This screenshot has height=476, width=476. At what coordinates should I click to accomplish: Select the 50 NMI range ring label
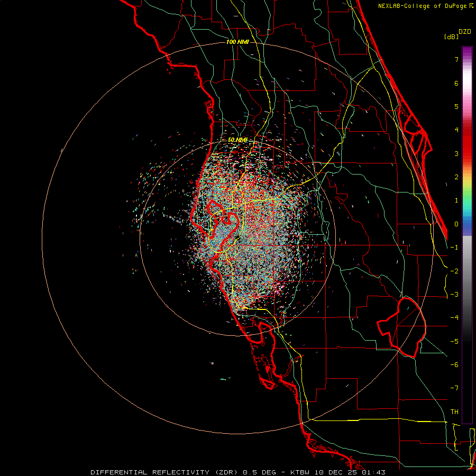[x=237, y=140]
